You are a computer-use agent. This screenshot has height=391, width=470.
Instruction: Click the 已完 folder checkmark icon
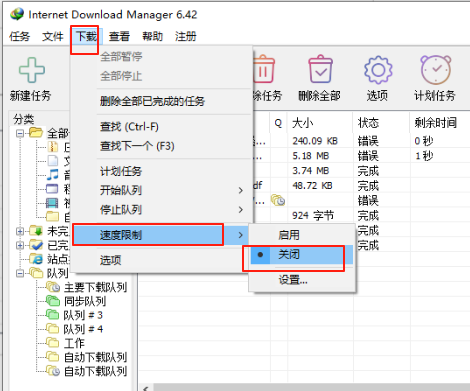click(x=36, y=245)
